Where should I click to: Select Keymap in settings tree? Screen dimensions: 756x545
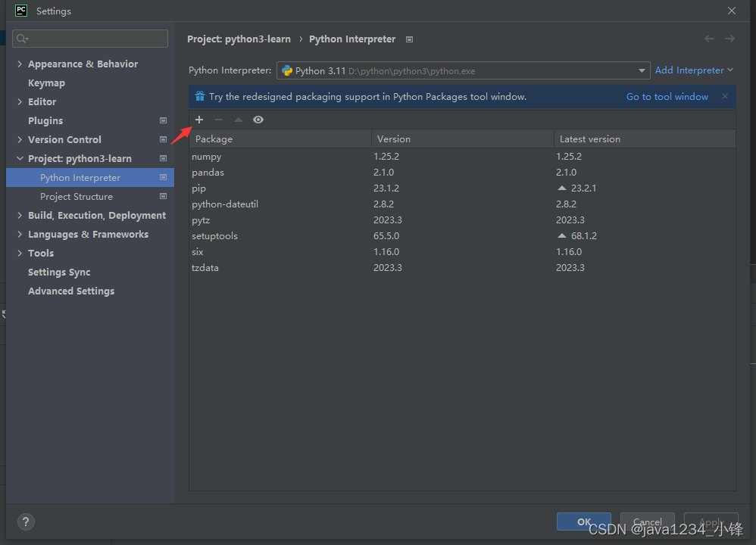coord(46,83)
